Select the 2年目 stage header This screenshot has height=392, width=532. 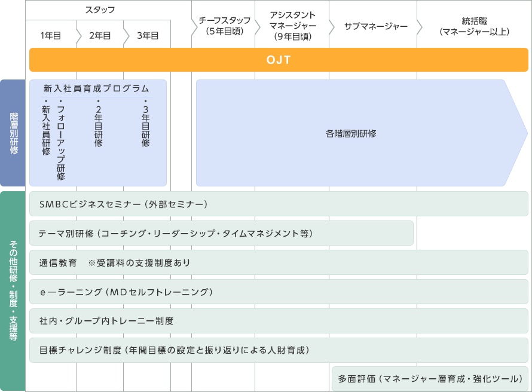[100, 35]
